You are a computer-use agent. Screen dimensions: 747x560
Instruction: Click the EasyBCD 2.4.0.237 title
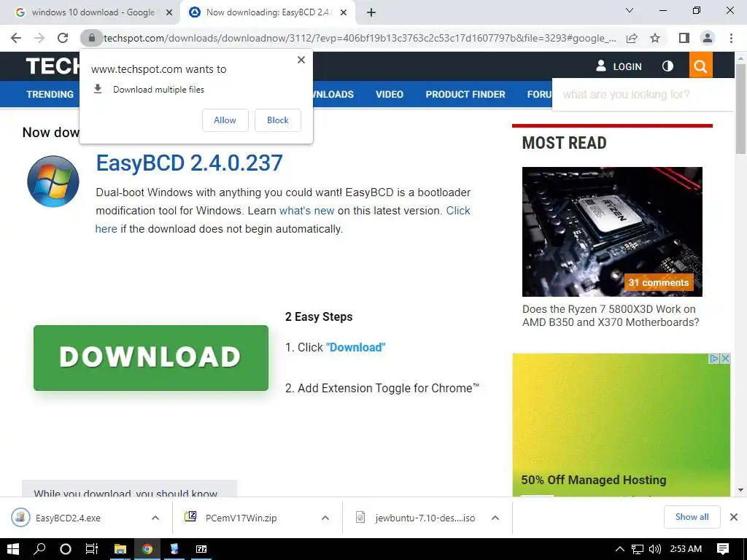point(190,163)
